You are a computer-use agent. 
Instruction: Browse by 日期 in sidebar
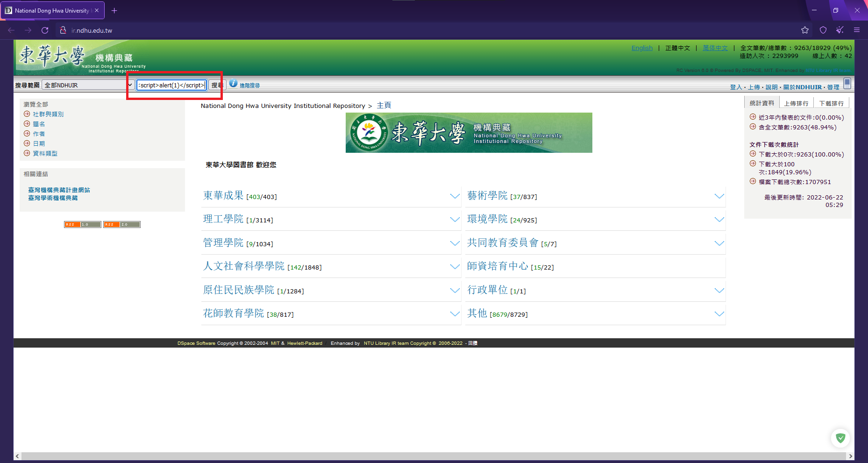(39, 143)
